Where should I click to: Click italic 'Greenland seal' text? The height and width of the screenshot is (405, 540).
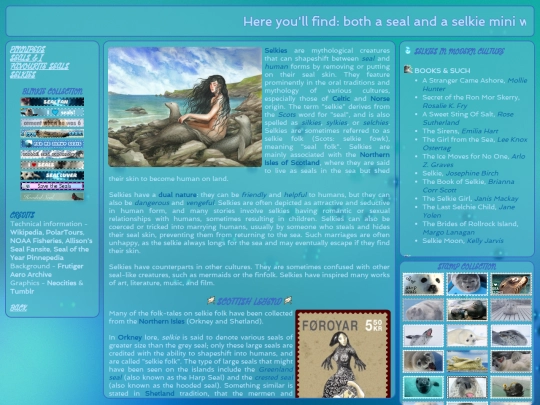click(x=201, y=373)
